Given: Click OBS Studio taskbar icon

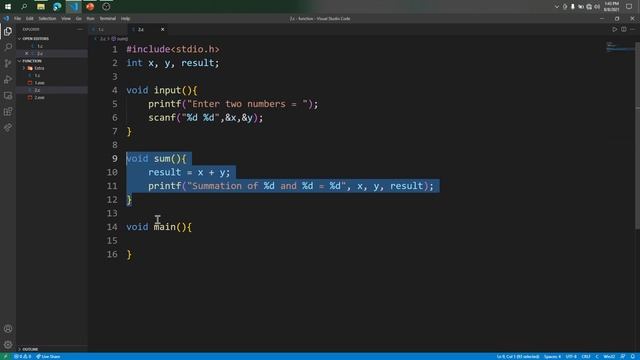Looking at the screenshot, I should (x=106, y=7).
